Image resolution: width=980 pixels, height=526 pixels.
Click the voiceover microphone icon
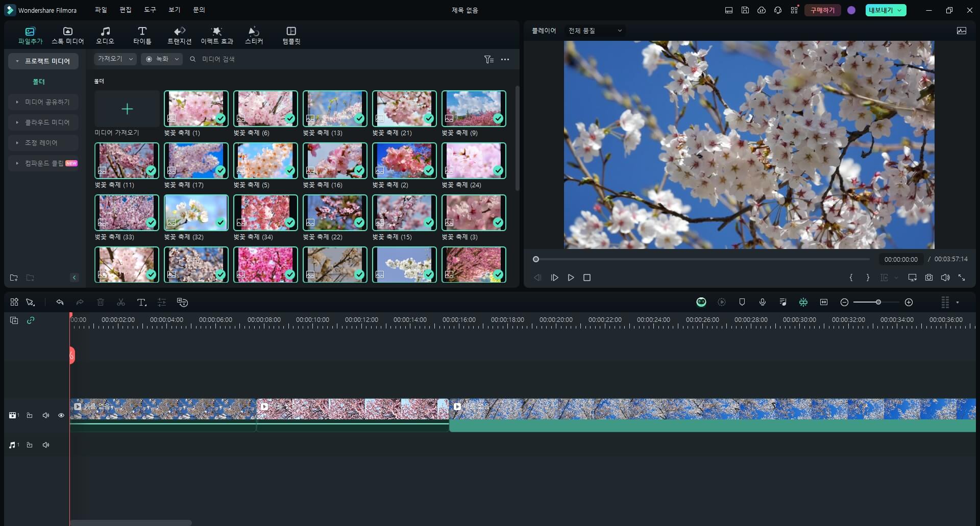pos(763,302)
